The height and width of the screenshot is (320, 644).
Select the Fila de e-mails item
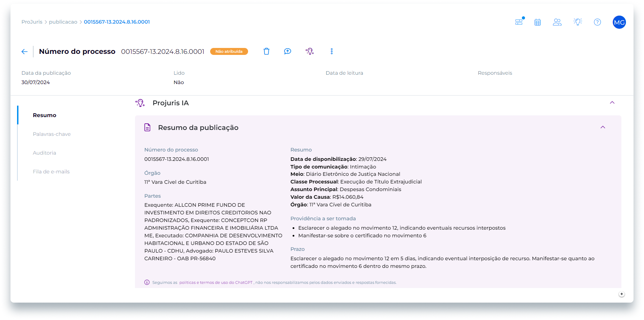51,171
